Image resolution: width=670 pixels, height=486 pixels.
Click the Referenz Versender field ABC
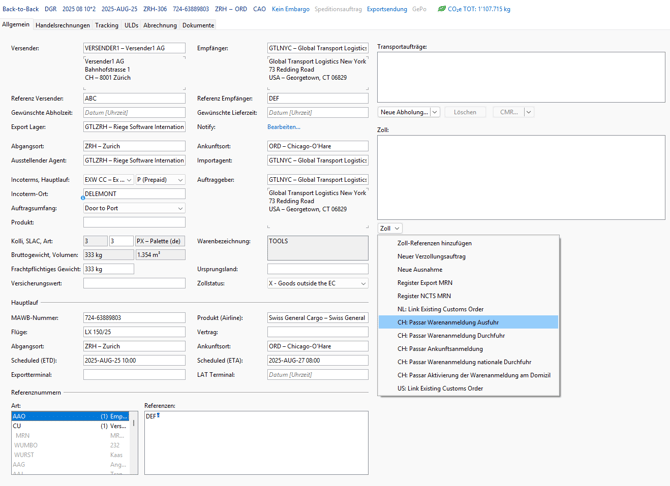(134, 98)
